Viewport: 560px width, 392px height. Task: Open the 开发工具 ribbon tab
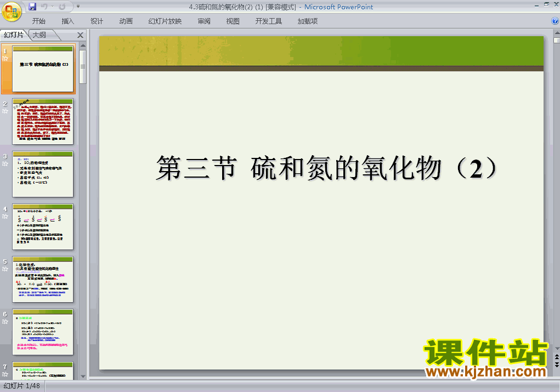[269, 21]
